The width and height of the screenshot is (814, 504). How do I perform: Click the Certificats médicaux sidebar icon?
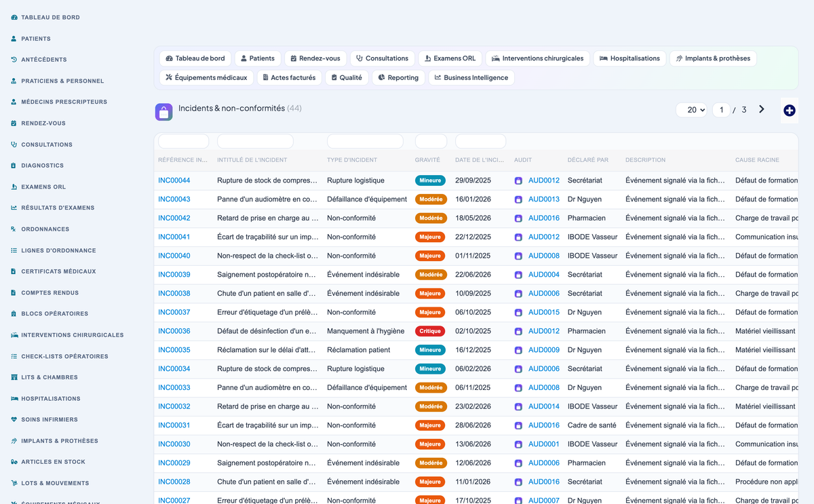[x=14, y=271]
